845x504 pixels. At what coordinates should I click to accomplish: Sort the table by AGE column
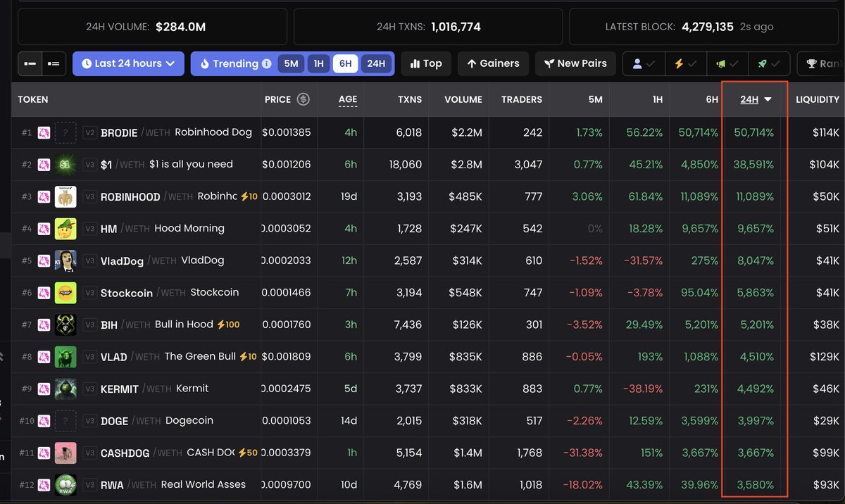pos(348,99)
